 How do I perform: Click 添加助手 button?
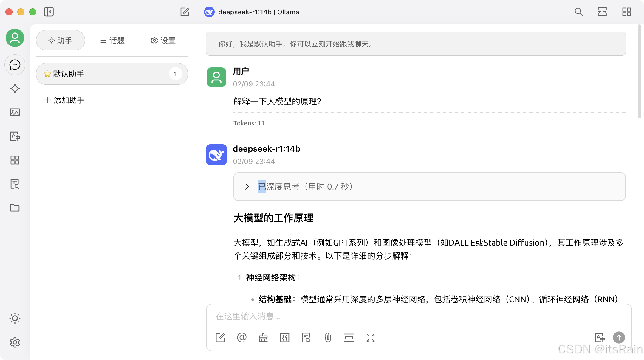[x=64, y=100]
